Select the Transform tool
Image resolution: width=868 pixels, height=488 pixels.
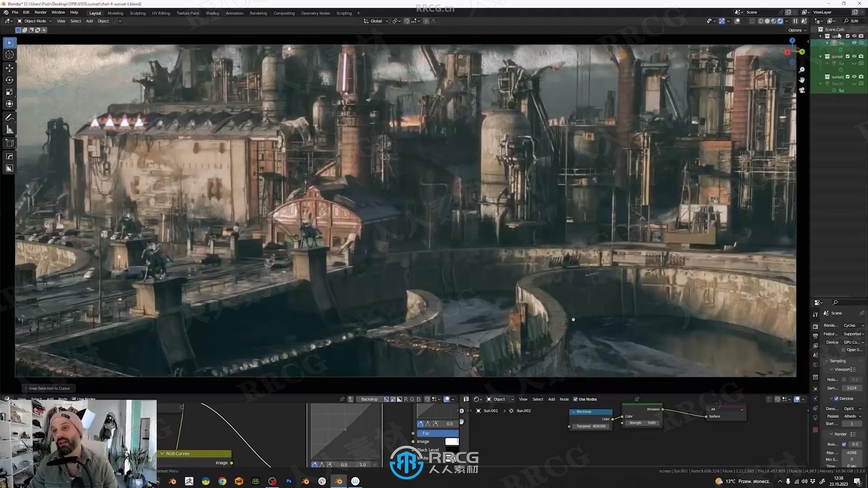pyautogui.click(x=9, y=104)
